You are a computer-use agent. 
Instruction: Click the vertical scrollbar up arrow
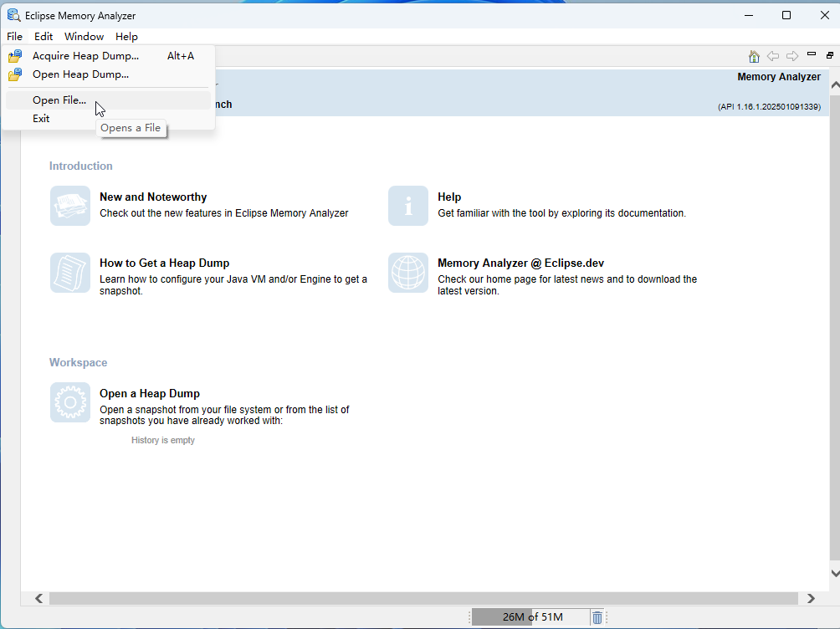point(835,84)
